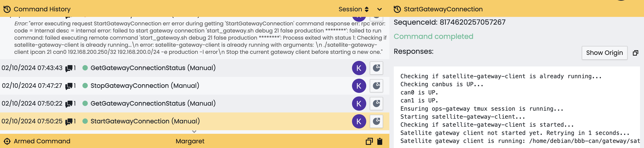Image resolution: width=644 pixels, height=148 pixels.
Task: Expand the chevron below the command list
Action: pos(194,132)
